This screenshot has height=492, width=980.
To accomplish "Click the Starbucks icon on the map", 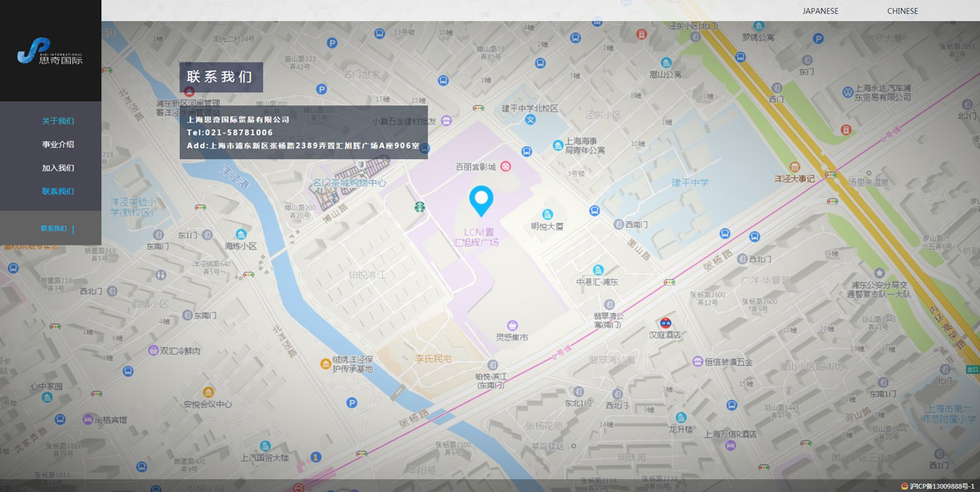I will (418, 207).
